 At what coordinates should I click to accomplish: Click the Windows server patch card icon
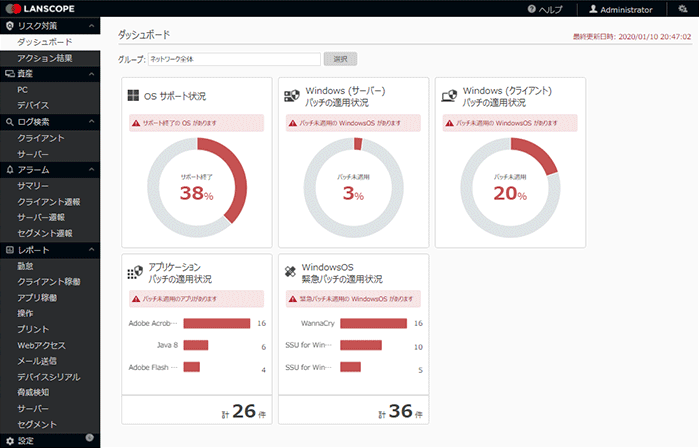point(291,97)
